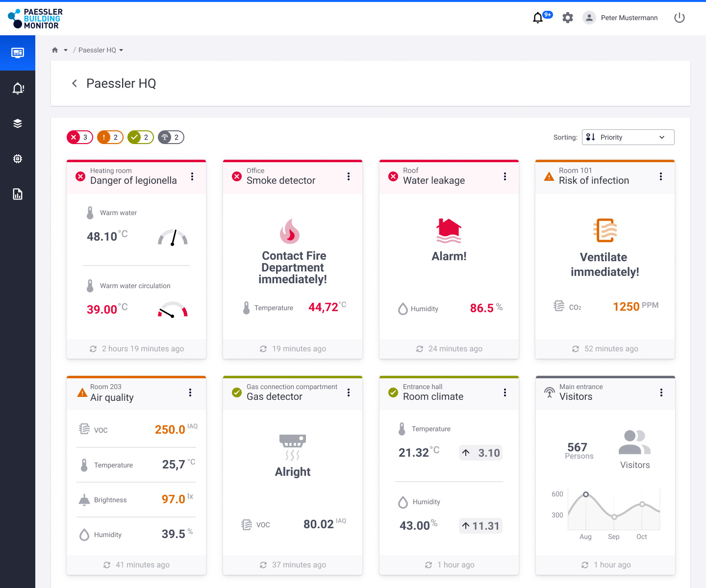Screen dimensions: 706x588
Task: Click the home breadcrumb icon
Action: point(55,50)
